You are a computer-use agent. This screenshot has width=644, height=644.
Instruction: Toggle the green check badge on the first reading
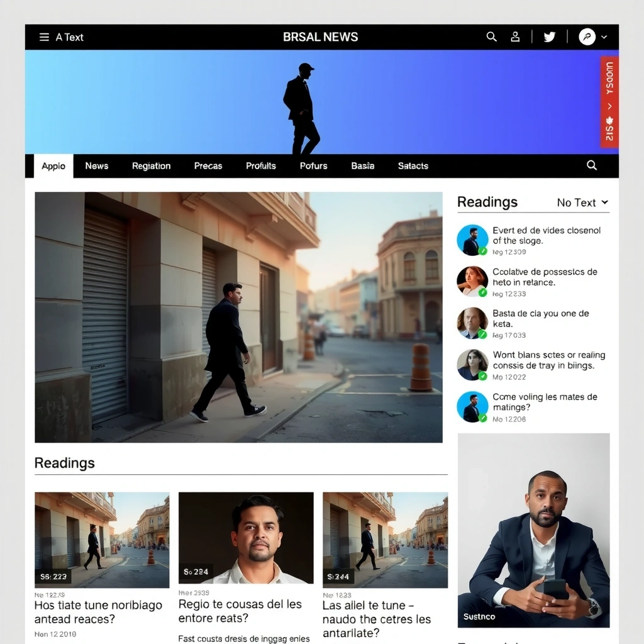(481, 250)
